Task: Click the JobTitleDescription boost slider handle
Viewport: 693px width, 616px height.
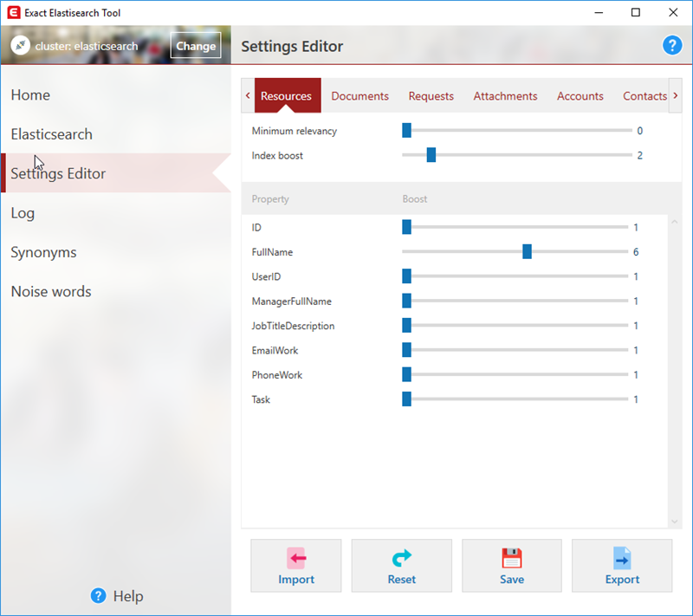Action: pyautogui.click(x=406, y=325)
